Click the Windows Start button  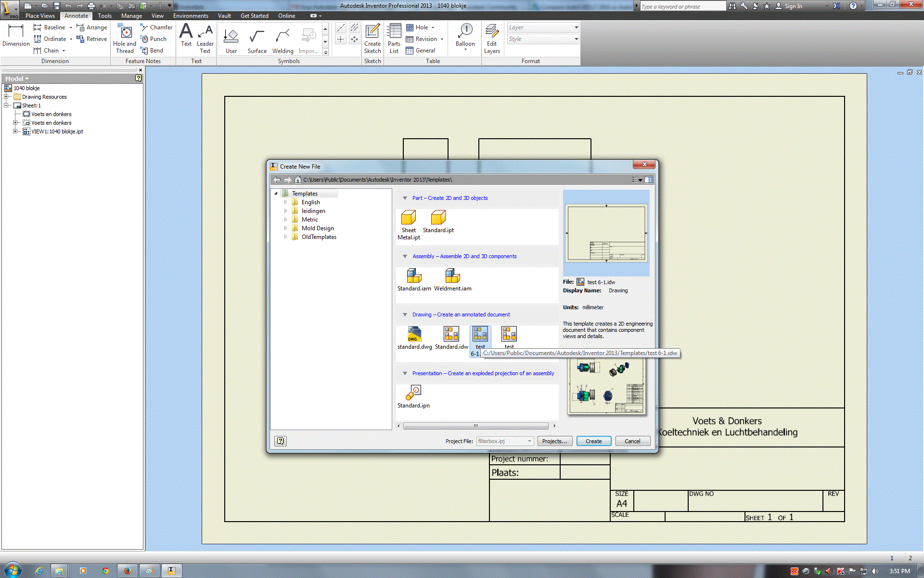[x=13, y=570]
